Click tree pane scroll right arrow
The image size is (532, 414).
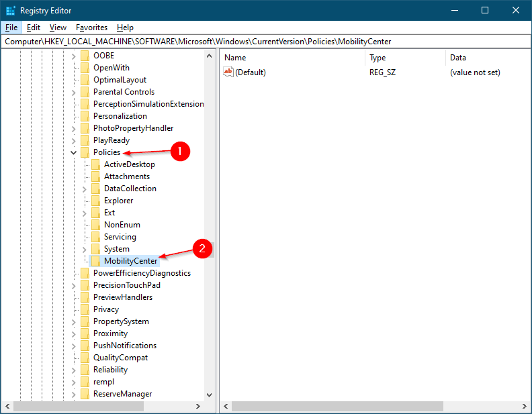pyautogui.click(x=198, y=406)
